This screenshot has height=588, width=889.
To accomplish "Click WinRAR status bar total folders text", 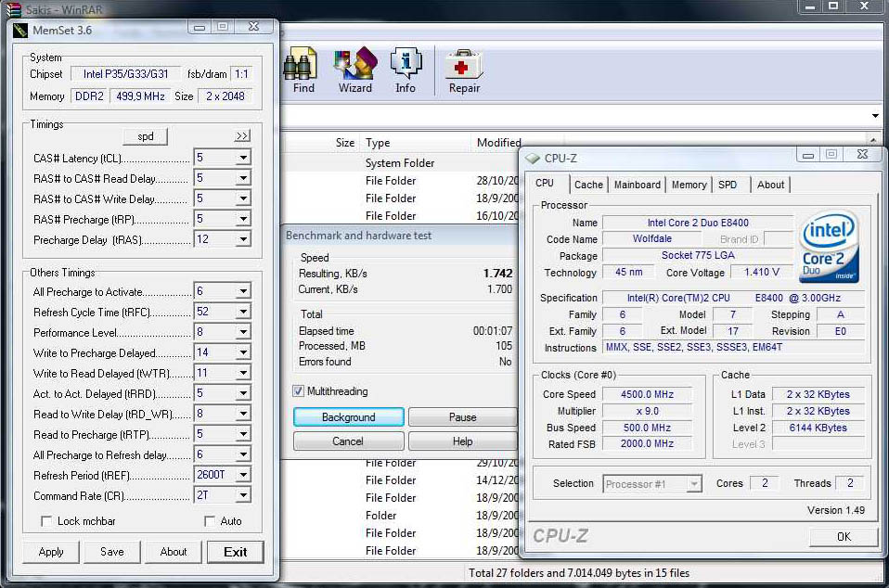I will click(579, 573).
